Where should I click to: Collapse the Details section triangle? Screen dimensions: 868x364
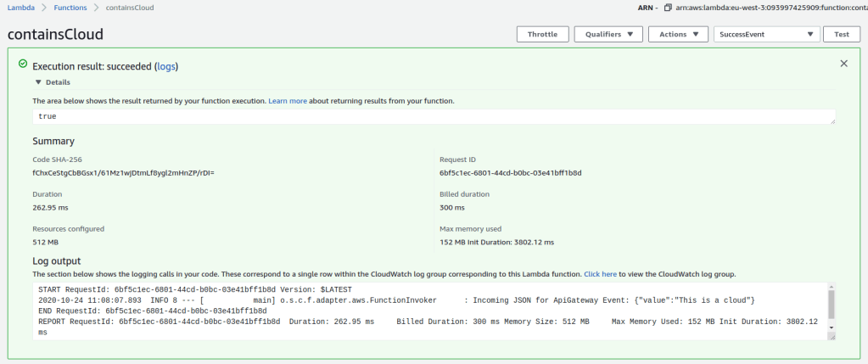(x=37, y=82)
